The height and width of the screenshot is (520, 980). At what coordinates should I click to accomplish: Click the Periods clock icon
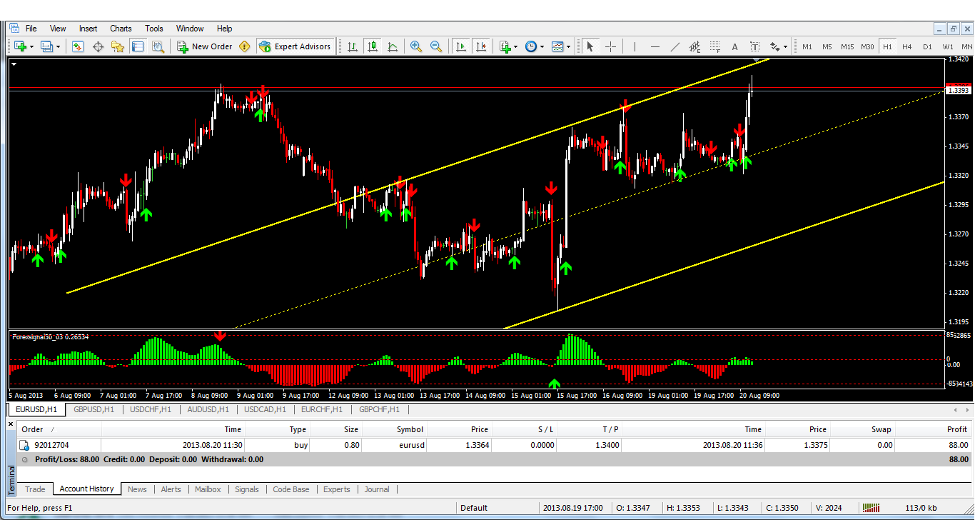[531, 46]
